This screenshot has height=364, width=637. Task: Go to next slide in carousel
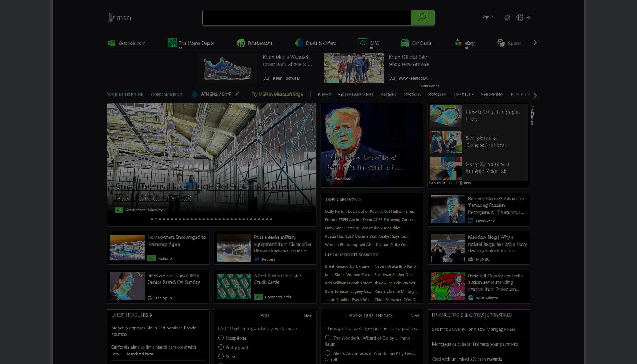[310, 161]
